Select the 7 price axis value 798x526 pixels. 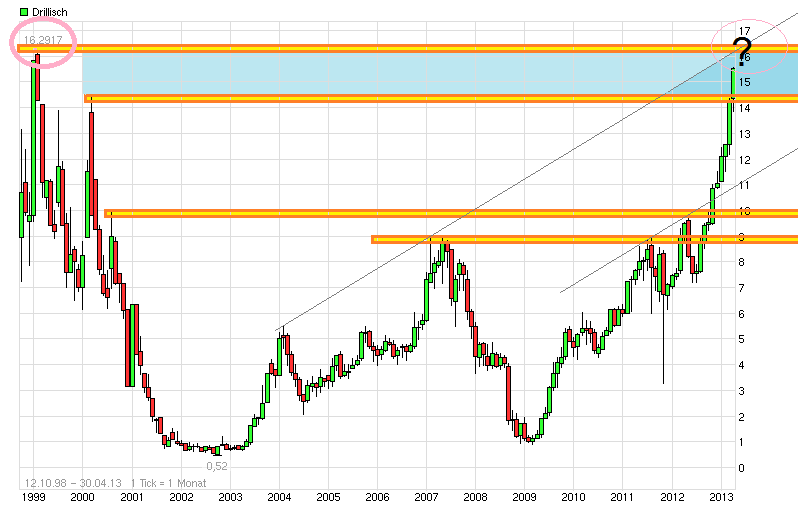tap(742, 288)
